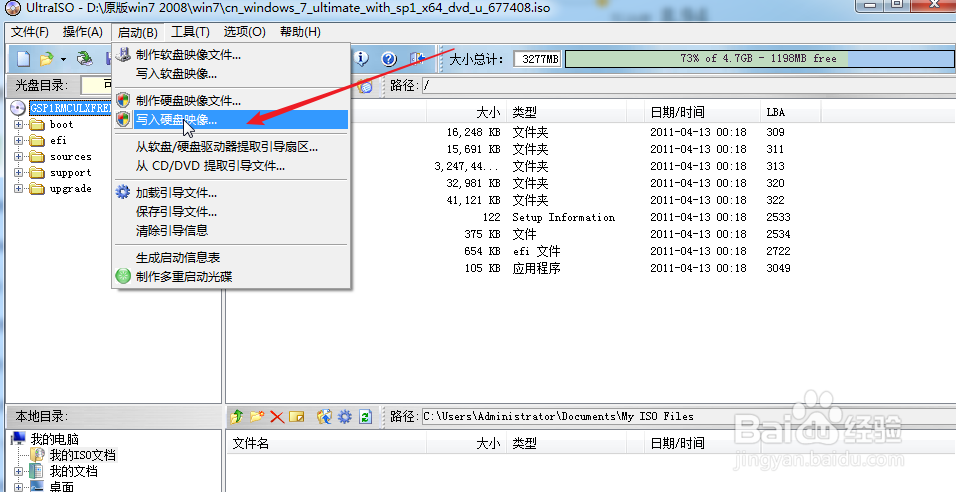Expand the boot folder node

tap(18, 124)
